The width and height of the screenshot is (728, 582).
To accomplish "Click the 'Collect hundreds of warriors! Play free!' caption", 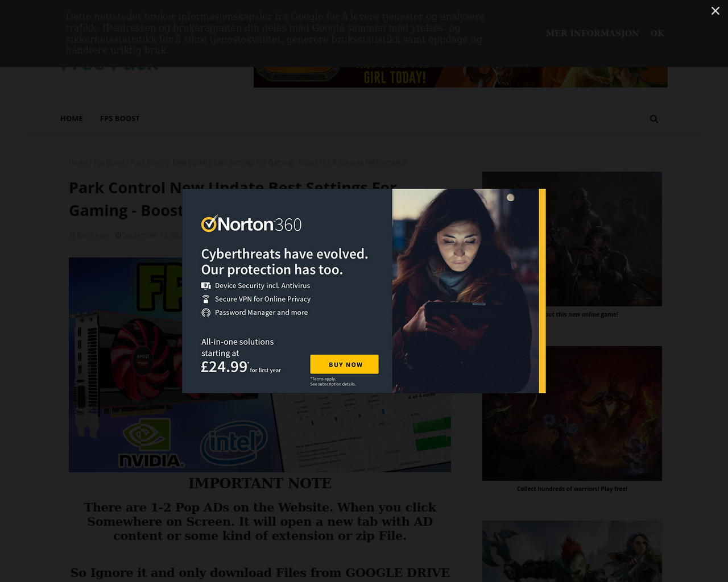I will click(x=572, y=489).
